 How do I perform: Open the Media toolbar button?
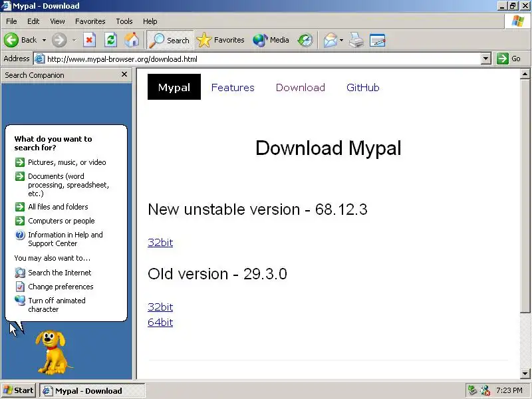(x=271, y=40)
